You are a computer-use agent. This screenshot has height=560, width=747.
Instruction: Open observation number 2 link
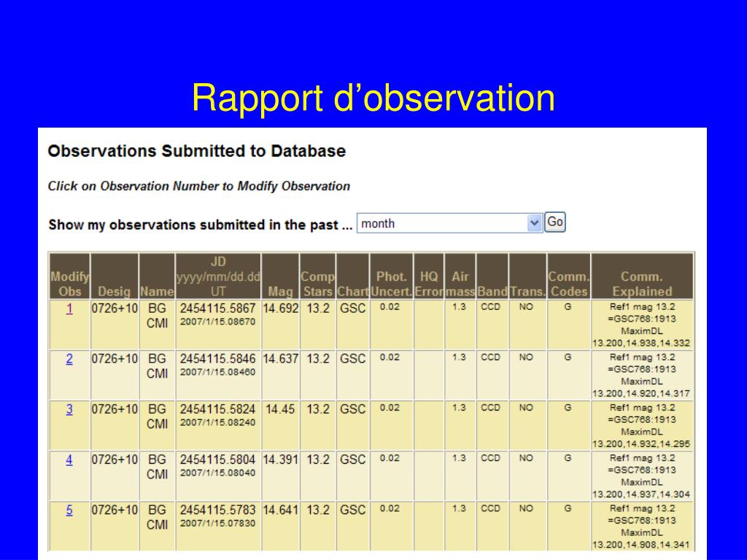point(69,359)
